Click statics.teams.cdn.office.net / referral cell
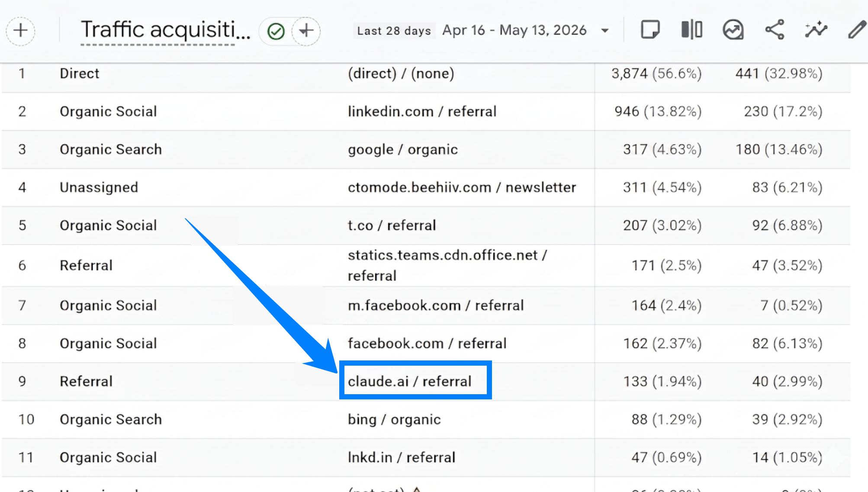868x492 pixels. tap(447, 265)
